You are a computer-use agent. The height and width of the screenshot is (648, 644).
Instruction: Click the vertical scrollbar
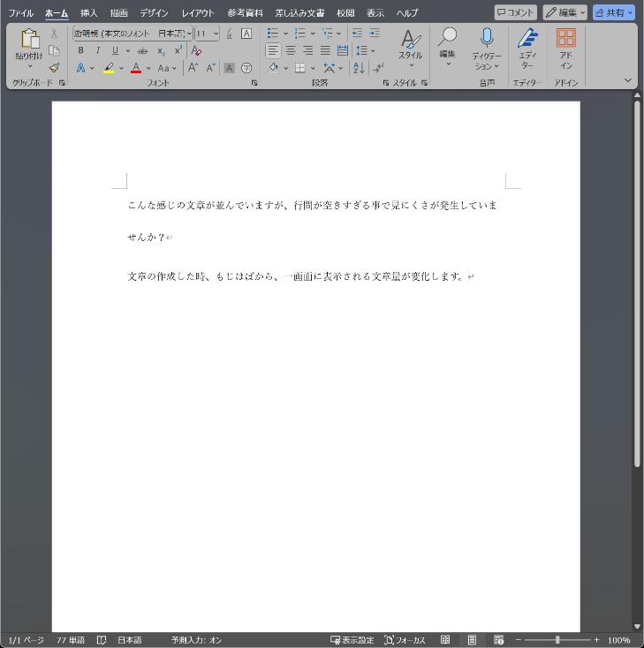click(637, 283)
